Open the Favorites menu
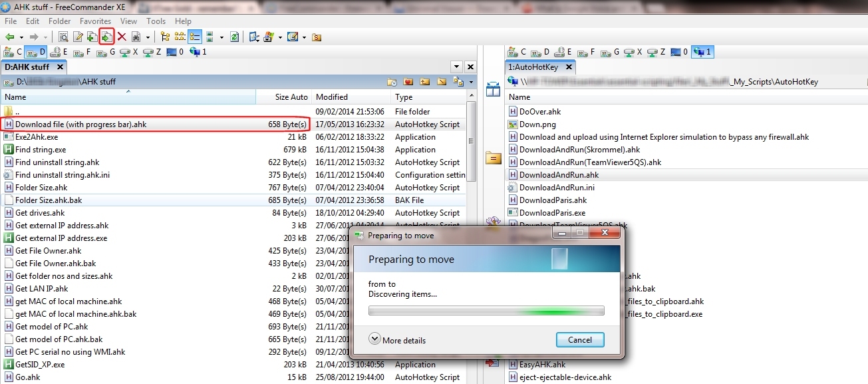Screen dimensions: 868x384 point(95,21)
